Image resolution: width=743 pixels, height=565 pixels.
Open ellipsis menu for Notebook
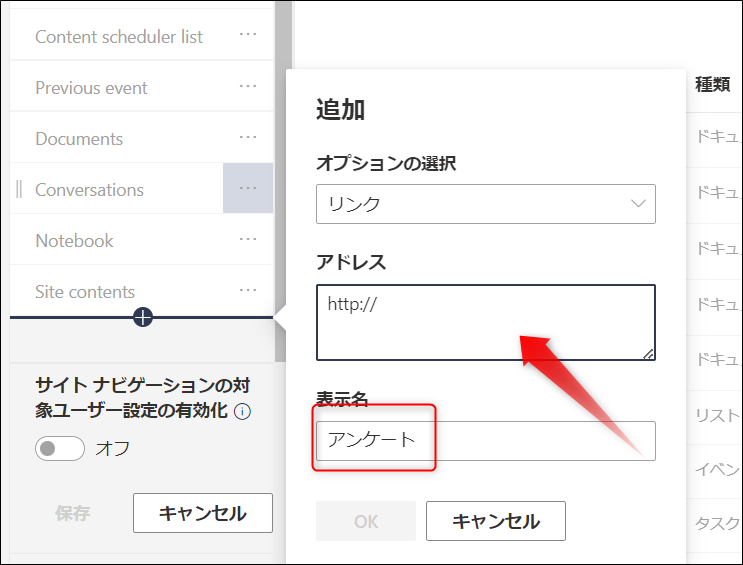[x=248, y=239]
